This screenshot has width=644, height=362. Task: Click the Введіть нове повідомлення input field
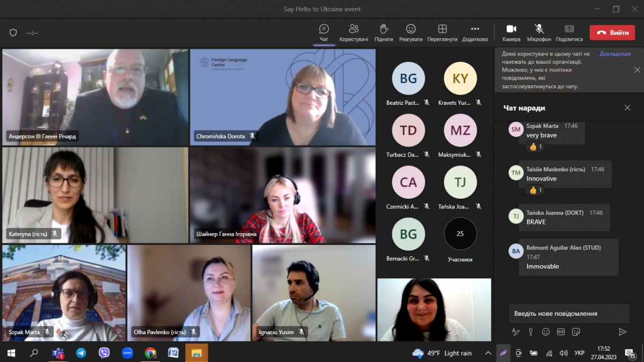click(x=569, y=314)
